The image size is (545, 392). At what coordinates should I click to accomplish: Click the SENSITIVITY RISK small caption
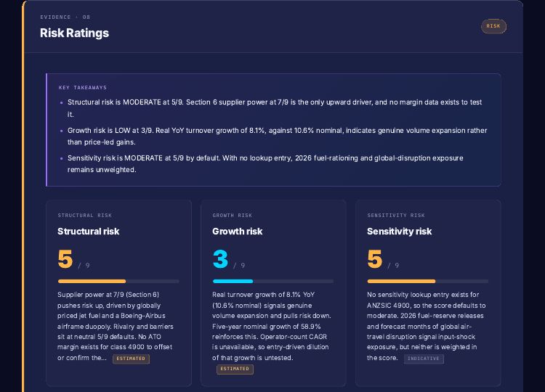pos(396,216)
